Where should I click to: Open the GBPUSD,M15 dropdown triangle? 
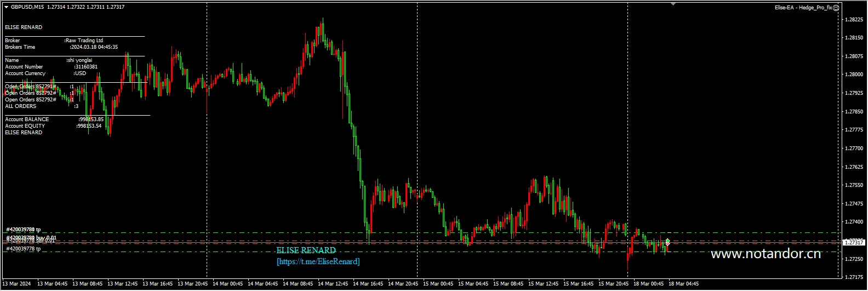click(x=6, y=7)
